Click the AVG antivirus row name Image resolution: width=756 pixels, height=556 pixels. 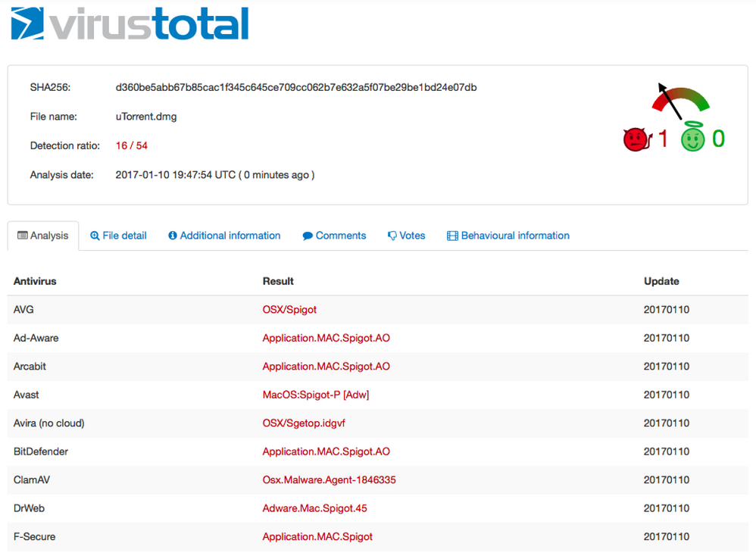(23, 310)
